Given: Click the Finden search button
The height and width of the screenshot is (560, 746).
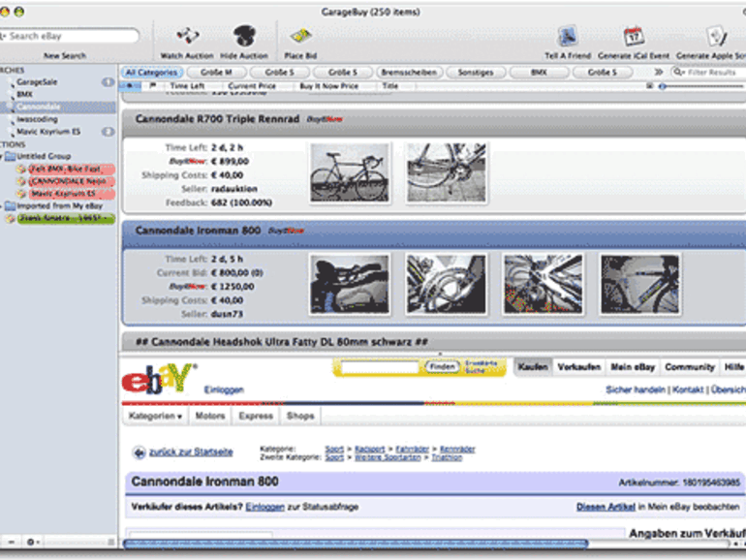Looking at the screenshot, I should click(442, 367).
